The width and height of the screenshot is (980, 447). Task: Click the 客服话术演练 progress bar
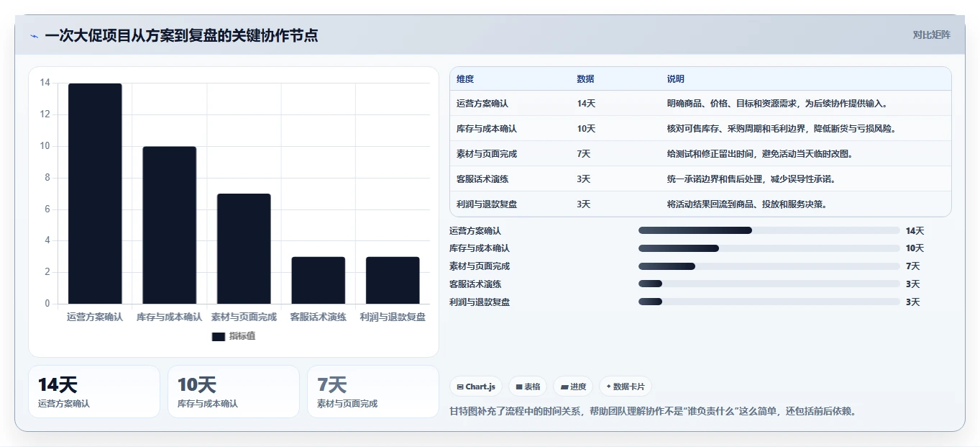769,284
